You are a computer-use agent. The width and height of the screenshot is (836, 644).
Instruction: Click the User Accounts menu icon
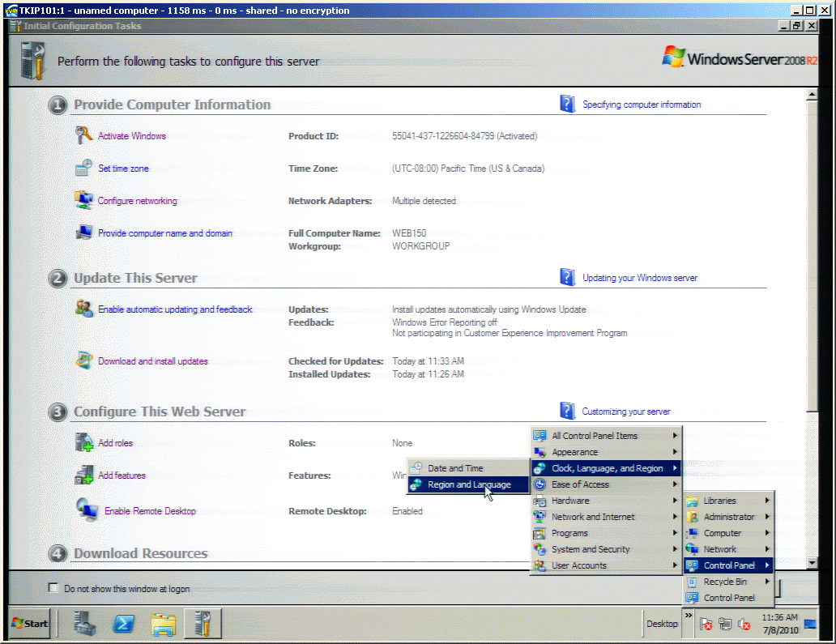click(x=540, y=565)
